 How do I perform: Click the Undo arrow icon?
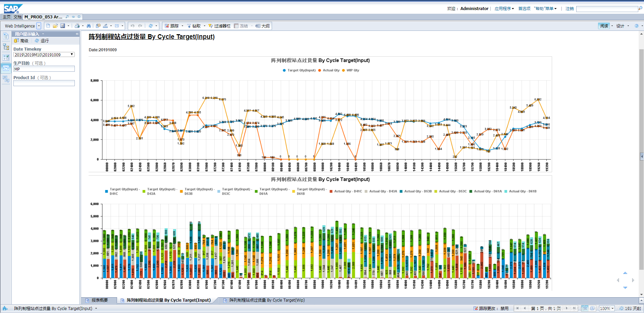pos(132,26)
